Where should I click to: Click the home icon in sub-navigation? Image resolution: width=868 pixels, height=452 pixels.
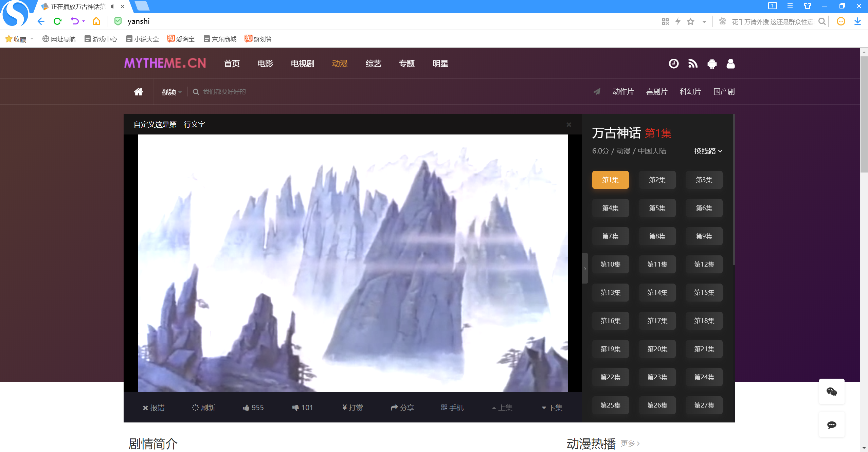click(x=138, y=92)
